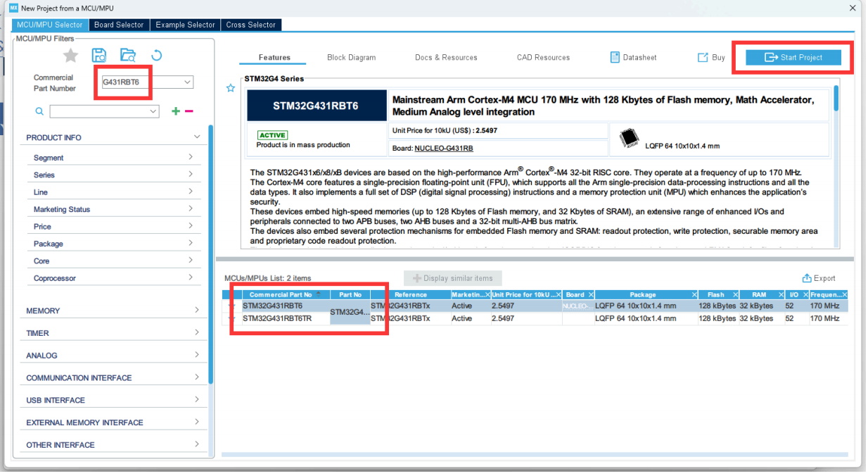Click the RAM column header
This screenshot has height=476, width=868.
759,294
